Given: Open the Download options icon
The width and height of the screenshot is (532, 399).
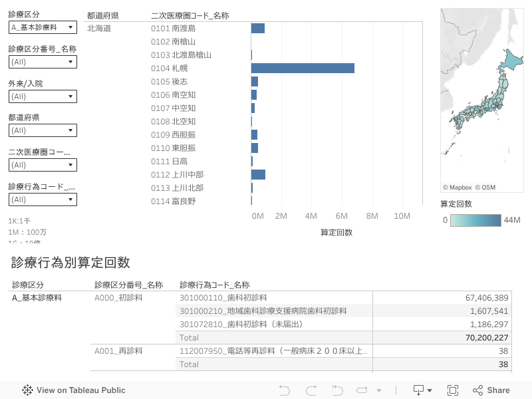Looking at the screenshot, I should (422, 390).
